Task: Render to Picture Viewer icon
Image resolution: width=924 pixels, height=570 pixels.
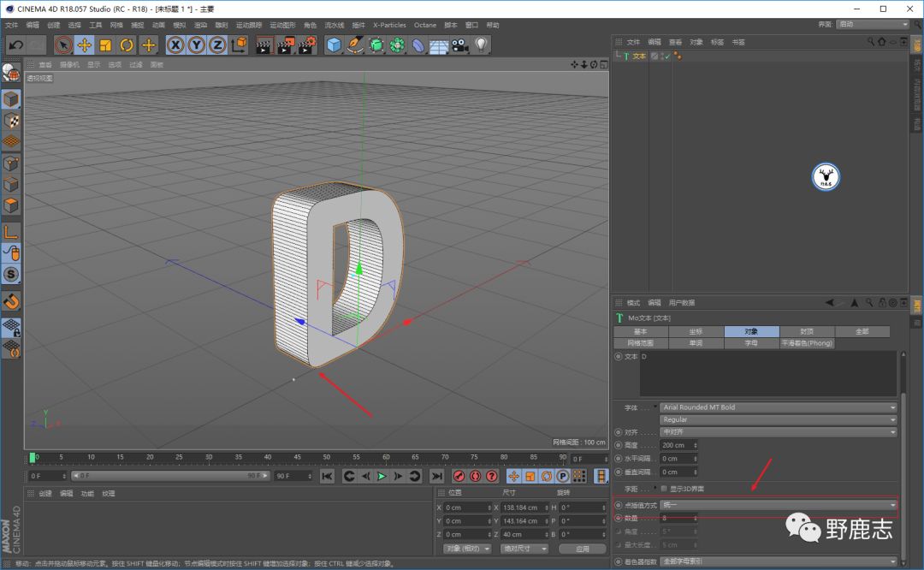Action: [x=285, y=45]
